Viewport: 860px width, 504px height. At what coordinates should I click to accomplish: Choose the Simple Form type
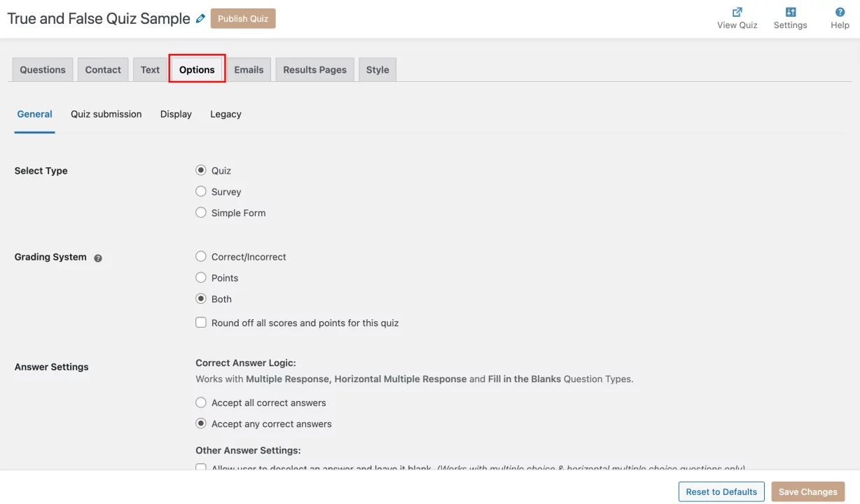click(201, 212)
